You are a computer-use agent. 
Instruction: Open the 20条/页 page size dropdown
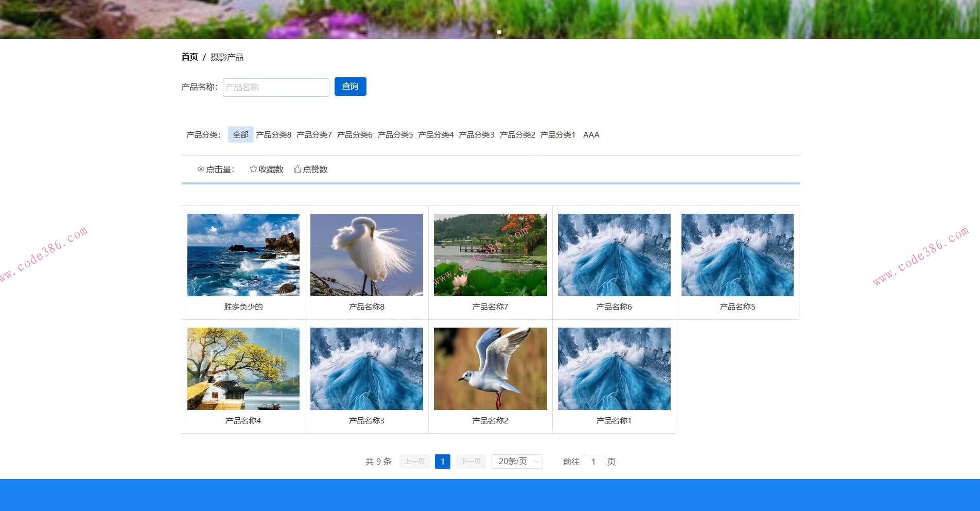(x=517, y=462)
